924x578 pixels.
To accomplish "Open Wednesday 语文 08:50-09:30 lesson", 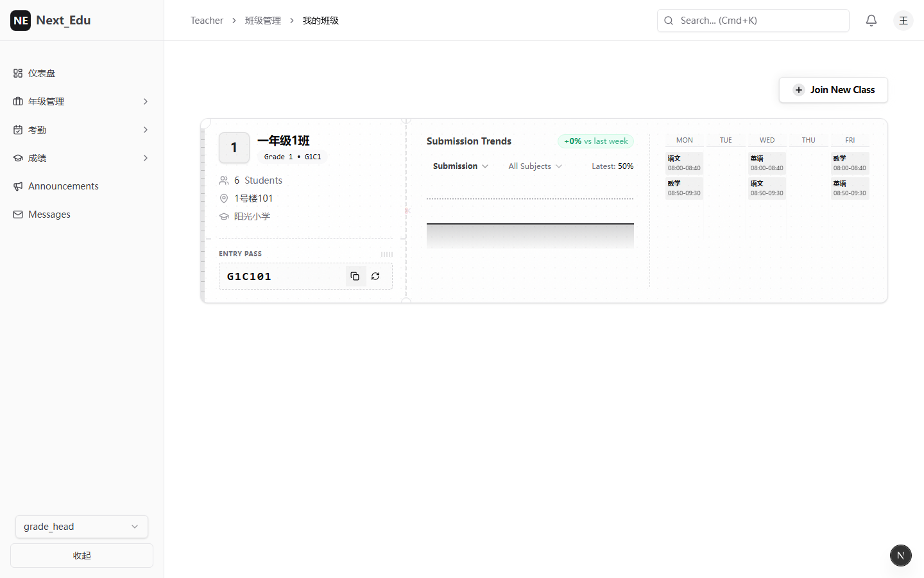I will click(767, 188).
